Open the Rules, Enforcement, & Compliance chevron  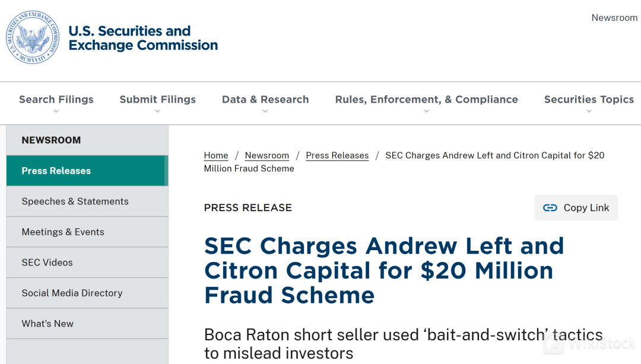coord(426,111)
